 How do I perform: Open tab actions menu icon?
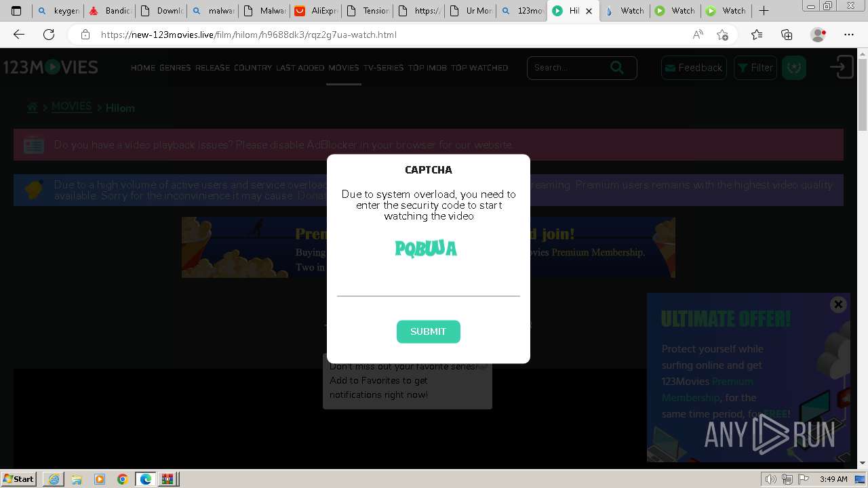(x=16, y=11)
